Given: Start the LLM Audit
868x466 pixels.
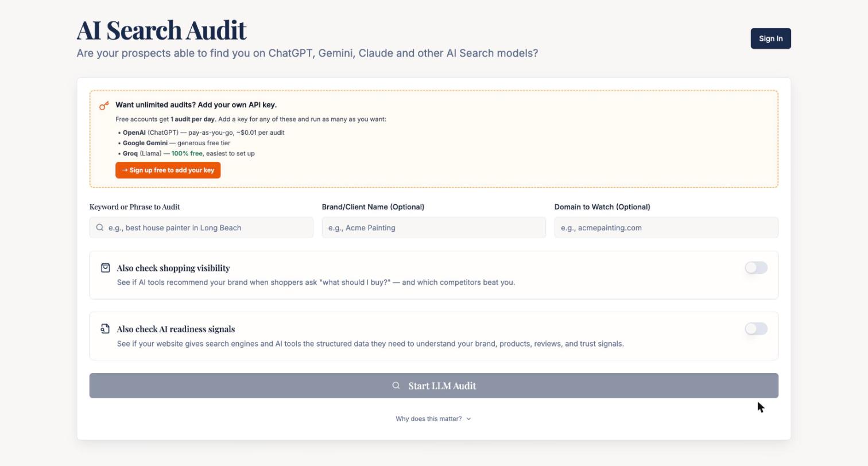Looking at the screenshot, I should (433, 386).
